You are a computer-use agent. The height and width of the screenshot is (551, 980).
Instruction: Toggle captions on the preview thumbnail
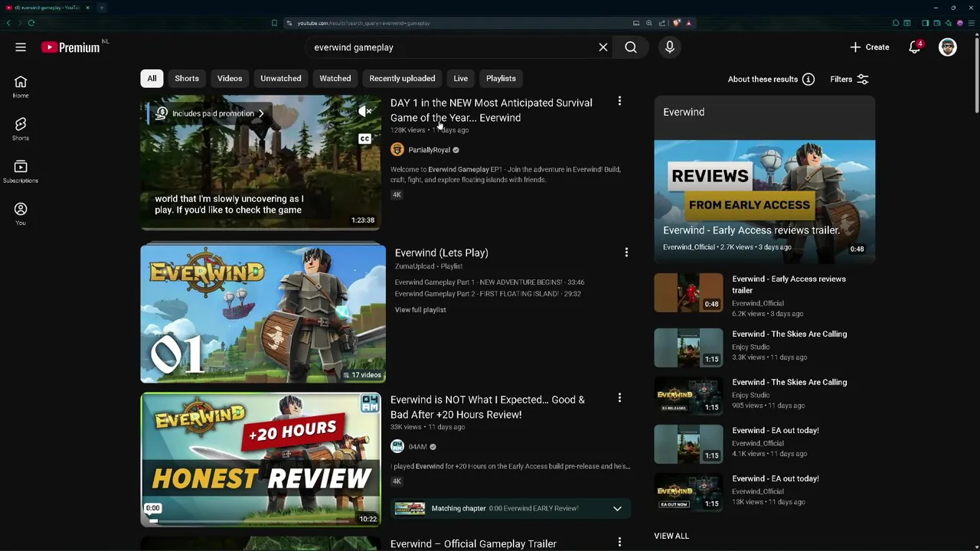tap(365, 139)
